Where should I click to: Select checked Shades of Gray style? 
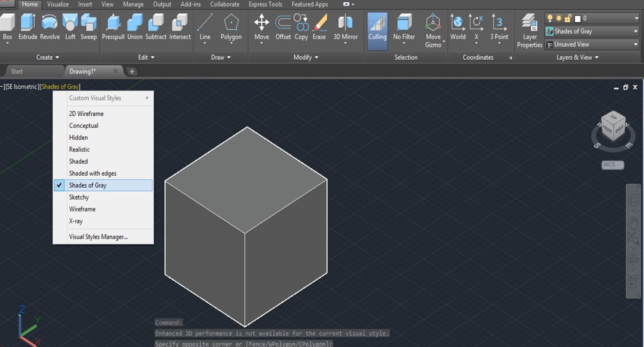tap(88, 186)
